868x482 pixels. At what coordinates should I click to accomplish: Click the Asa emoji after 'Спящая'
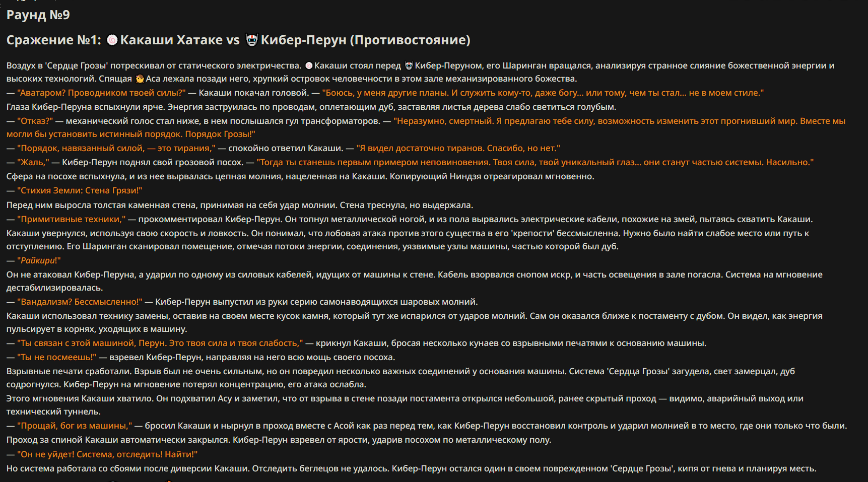[140, 79]
